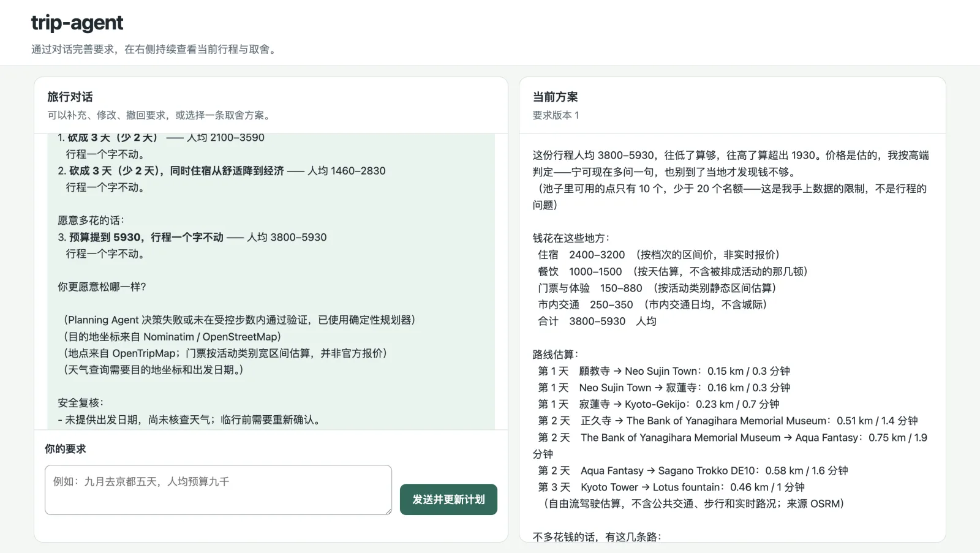The height and width of the screenshot is (553, 980).
Task: Click the 安全复核 heading
Action: [x=81, y=403]
